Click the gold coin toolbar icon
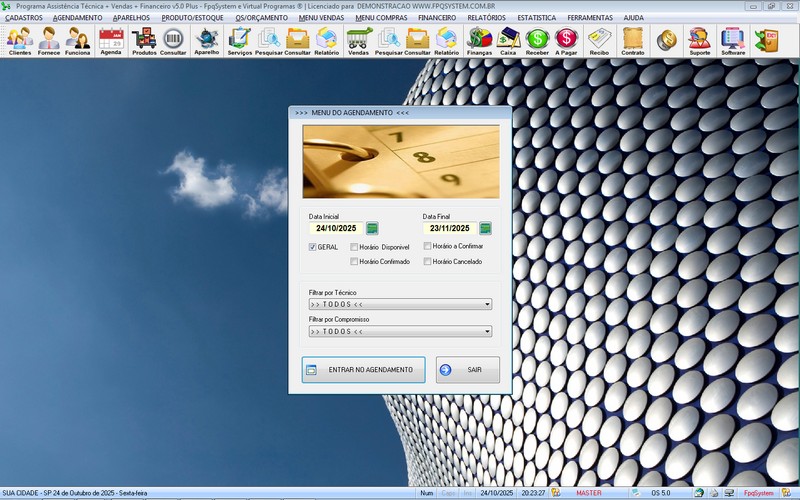This screenshot has height=500, width=800. click(666, 40)
